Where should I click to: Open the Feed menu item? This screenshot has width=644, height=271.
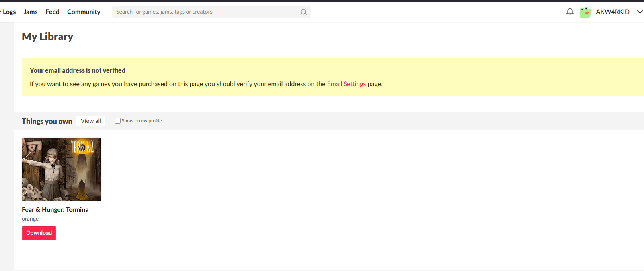click(x=53, y=12)
